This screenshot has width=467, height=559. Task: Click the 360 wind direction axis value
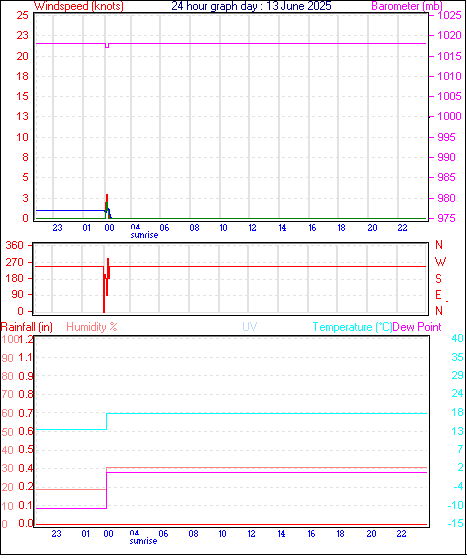click(15, 245)
